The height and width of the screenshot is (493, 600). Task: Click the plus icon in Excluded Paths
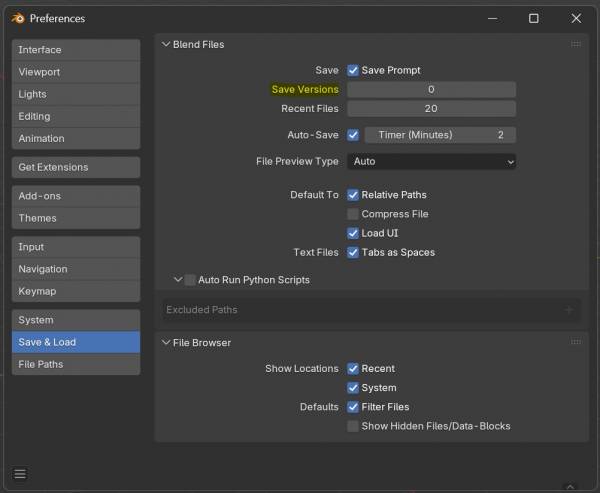pyautogui.click(x=569, y=310)
